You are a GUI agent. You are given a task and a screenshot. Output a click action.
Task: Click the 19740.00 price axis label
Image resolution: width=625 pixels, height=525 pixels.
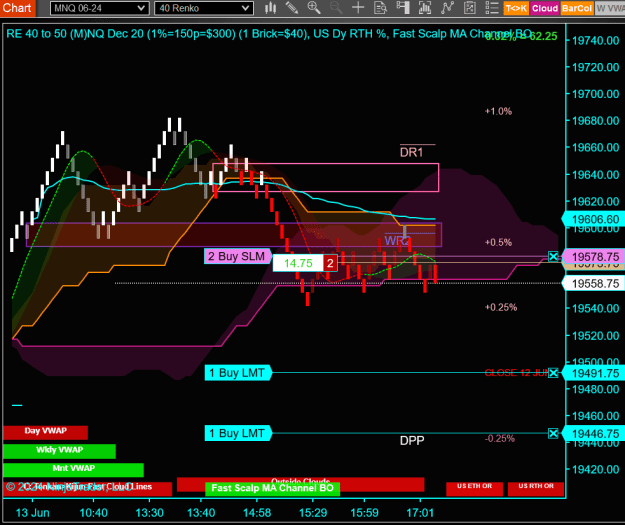(596, 40)
